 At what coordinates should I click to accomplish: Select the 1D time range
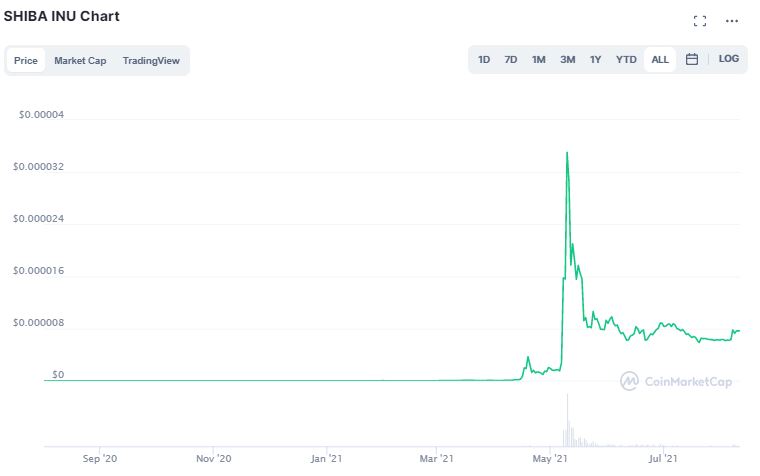pos(484,60)
